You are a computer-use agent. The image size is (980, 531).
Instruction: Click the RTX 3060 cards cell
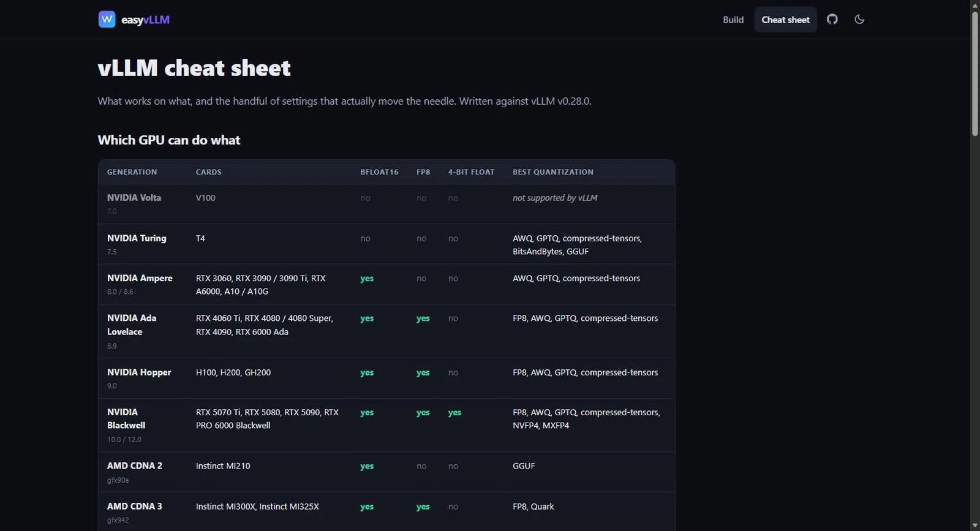click(261, 285)
